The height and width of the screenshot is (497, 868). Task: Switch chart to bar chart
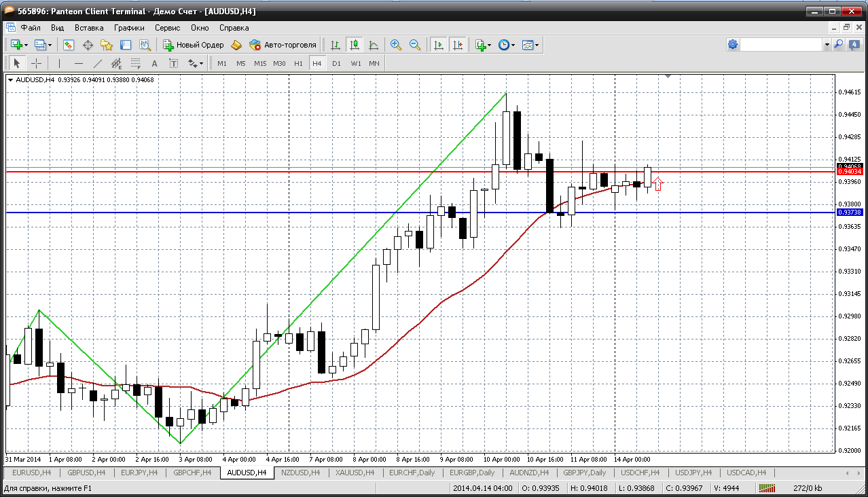pyautogui.click(x=336, y=45)
